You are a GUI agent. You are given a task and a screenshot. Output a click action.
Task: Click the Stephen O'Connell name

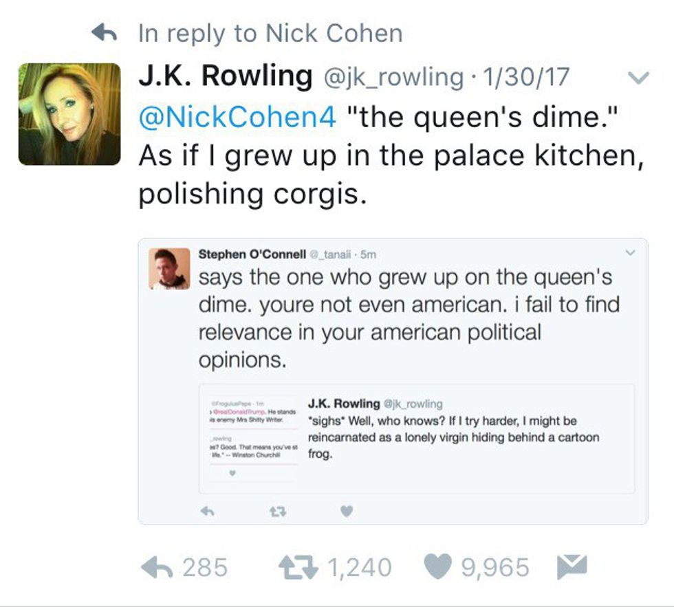pyautogui.click(x=252, y=254)
